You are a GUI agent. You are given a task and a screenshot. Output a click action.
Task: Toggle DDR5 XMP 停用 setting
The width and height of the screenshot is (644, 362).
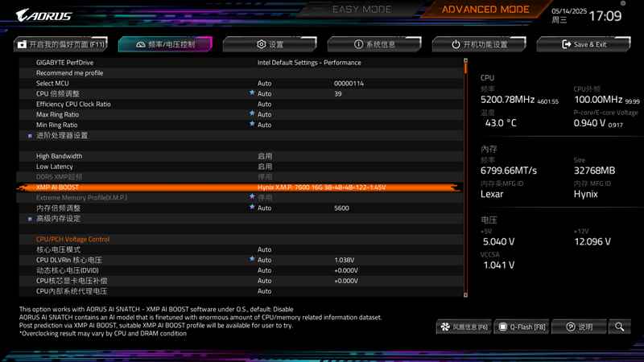(265, 177)
